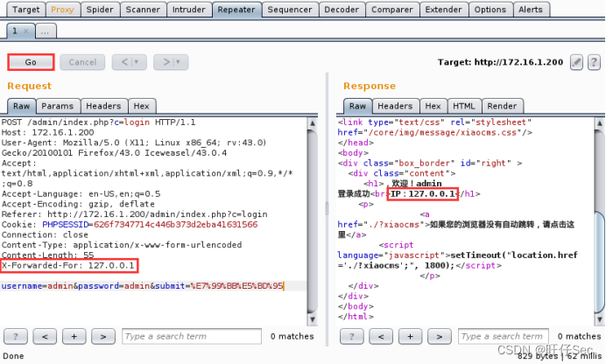The height and width of the screenshot is (364, 606).
Task: Select the Request Raw tab
Action: pos(22,106)
